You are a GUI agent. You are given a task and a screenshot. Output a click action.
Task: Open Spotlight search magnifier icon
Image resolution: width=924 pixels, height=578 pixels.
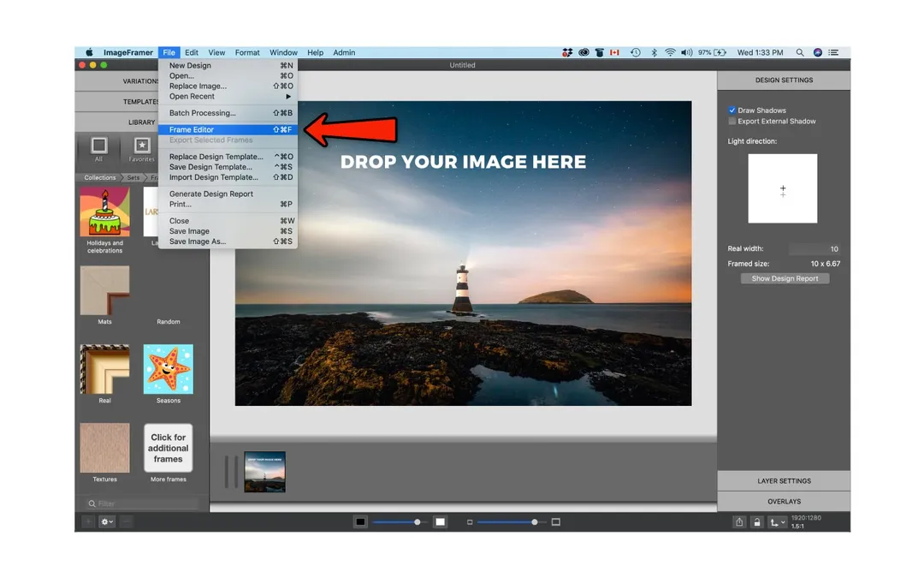[x=800, y=52]
